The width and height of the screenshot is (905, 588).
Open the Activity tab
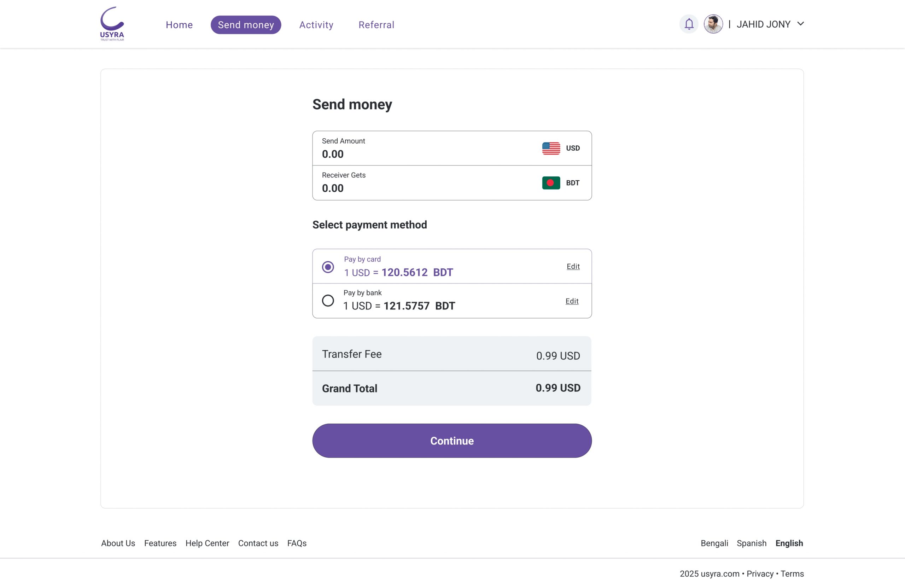pyautogui.click(x=316, y=25)
